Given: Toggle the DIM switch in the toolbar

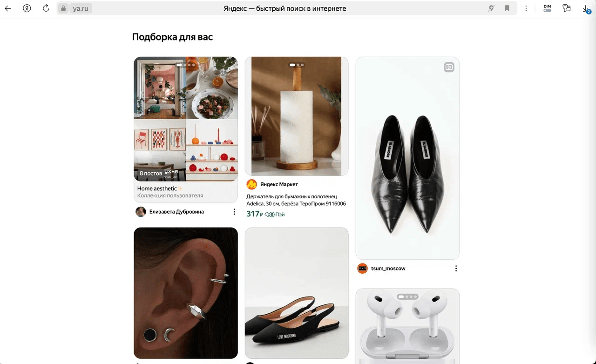Looking at the screenshot, I should pos(547,8).
